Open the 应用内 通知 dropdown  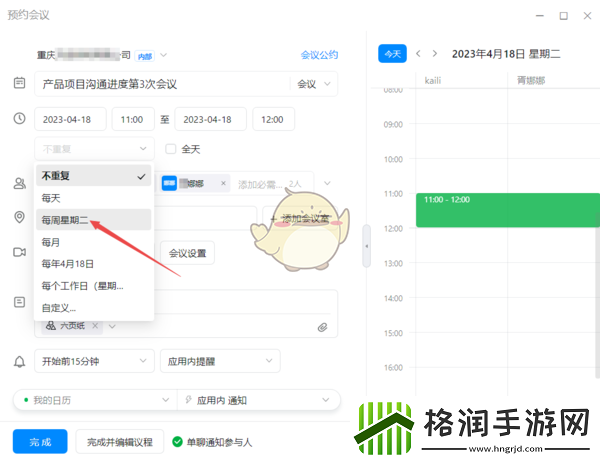[259, 400]
